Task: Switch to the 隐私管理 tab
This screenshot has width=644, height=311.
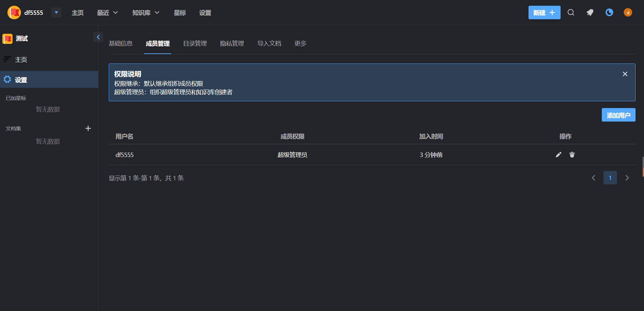Action: pos(232,43)
